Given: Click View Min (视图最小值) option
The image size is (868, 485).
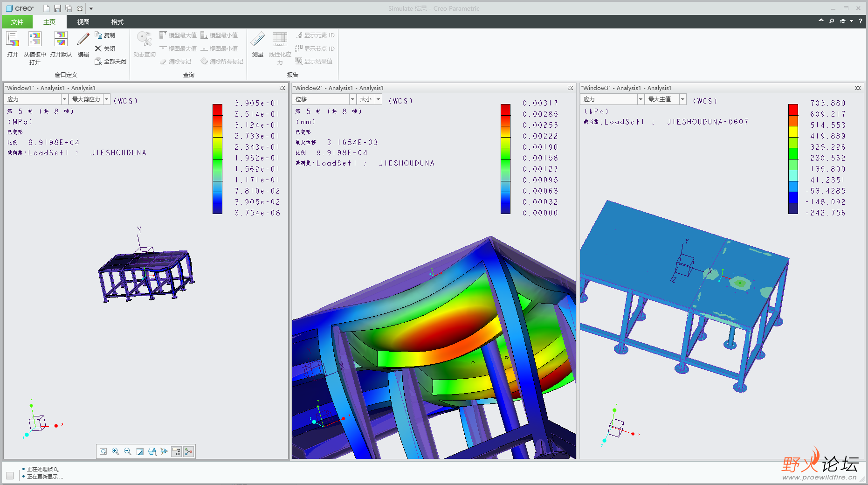Looking at the screenshot, I should tap(219, 48).
